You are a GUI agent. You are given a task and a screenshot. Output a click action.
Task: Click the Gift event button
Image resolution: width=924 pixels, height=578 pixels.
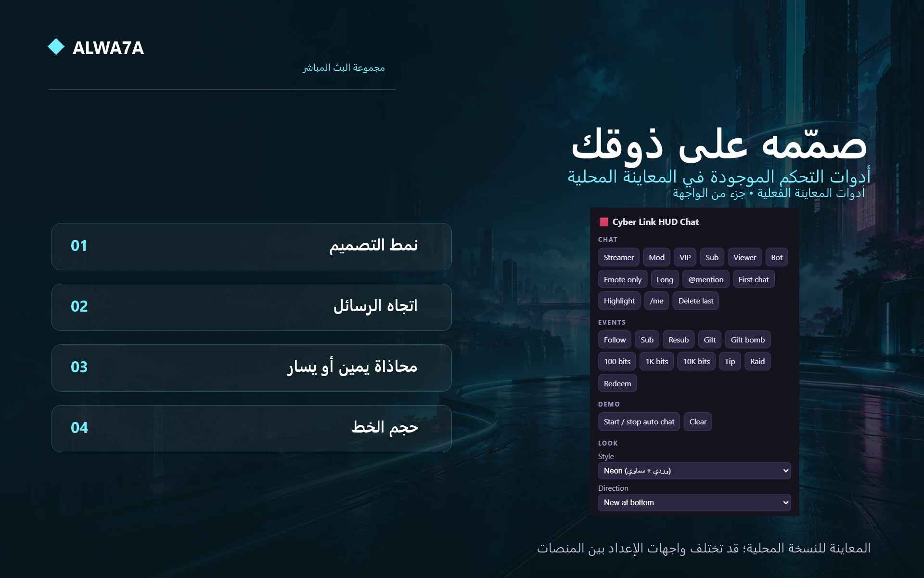(x=710, y=340)
